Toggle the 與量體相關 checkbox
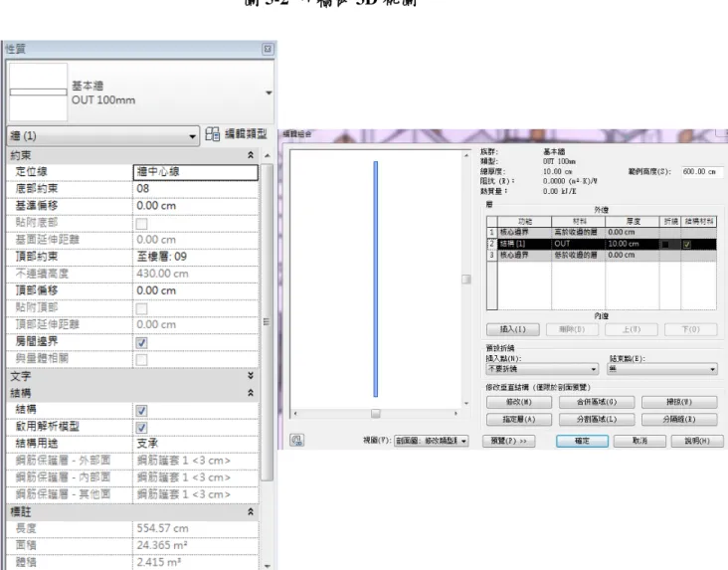Image resolution: width=728 pixels, height=570 pixels. point(141,359)
